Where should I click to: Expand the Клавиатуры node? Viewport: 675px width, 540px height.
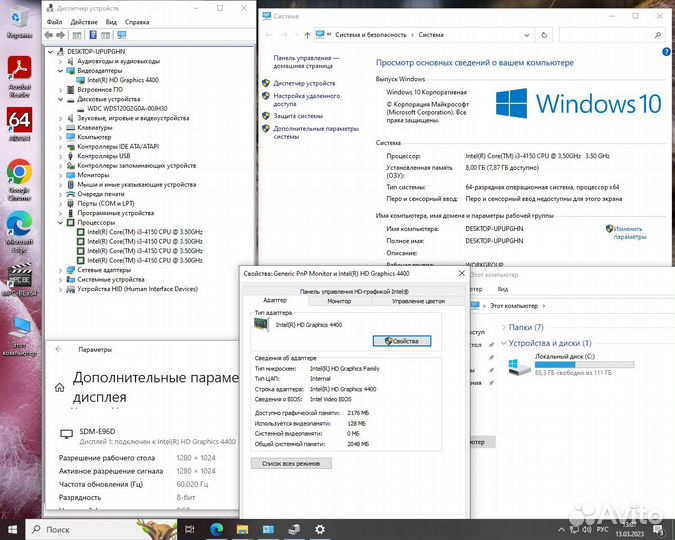[x=60, y=128]
